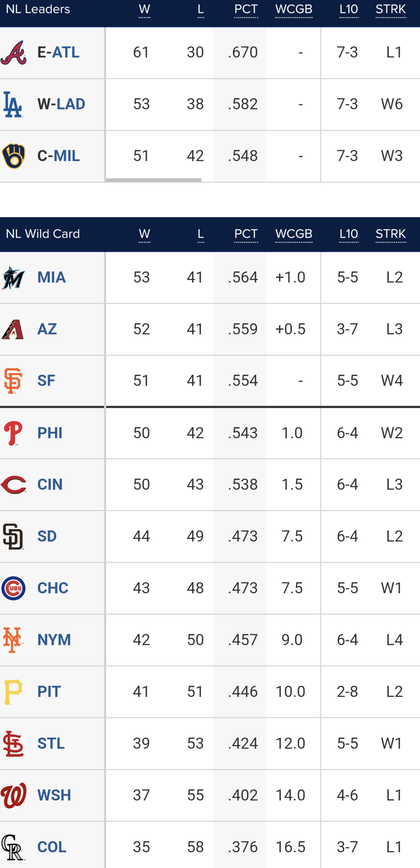This screenshot has width=420, height=868.
Task: Click PCT header in NL Leaders table
Action: coord(246,10)
